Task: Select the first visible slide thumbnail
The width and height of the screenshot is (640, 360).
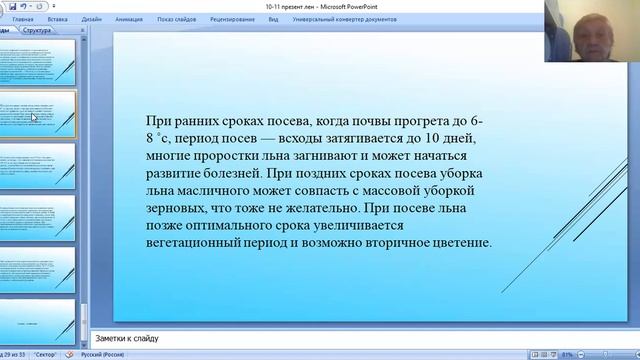Action: [37, 62]
